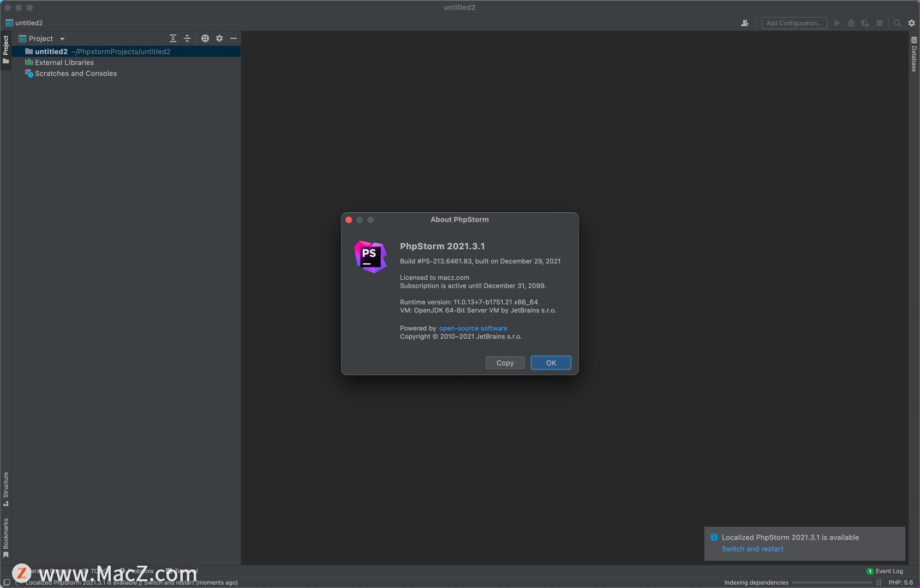Viewport: 920px width, 588px height.
Task: Close the About PhpStorm dialog with red button
Action: point(349,220)
